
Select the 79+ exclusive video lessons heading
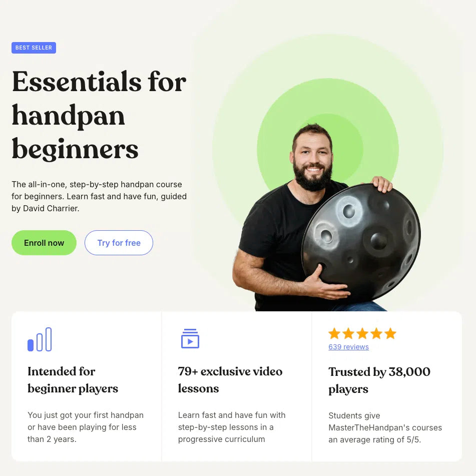[x=230, y=380]
